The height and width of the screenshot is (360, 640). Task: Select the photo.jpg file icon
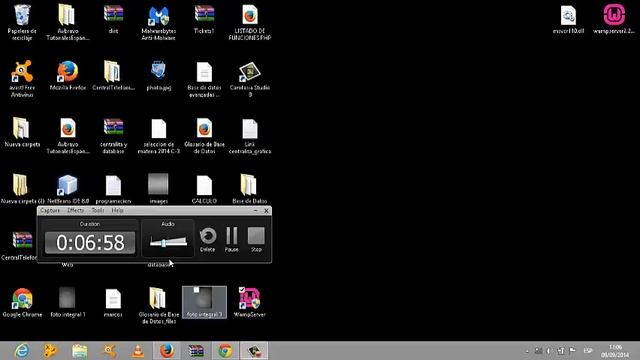tap(158, 76)
